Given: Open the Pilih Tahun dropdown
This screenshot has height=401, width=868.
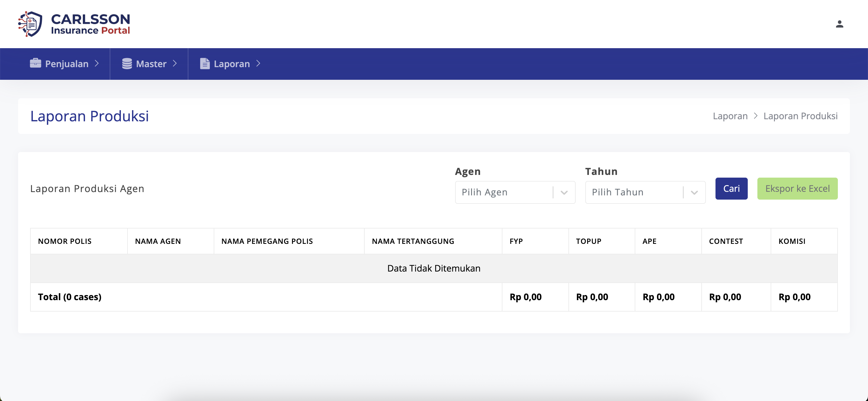Looking at the screenshot, I should (645, 192).
